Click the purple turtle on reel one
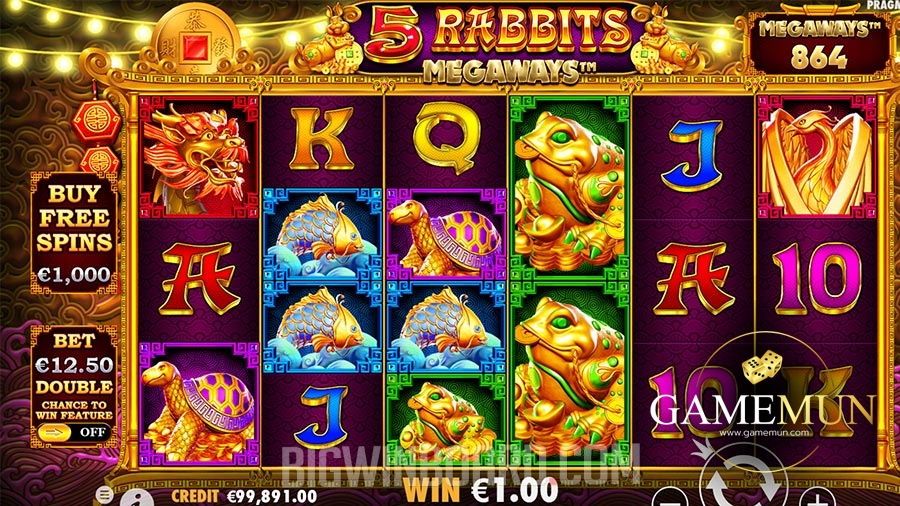The image size is (900, 506). pos(198,404)
